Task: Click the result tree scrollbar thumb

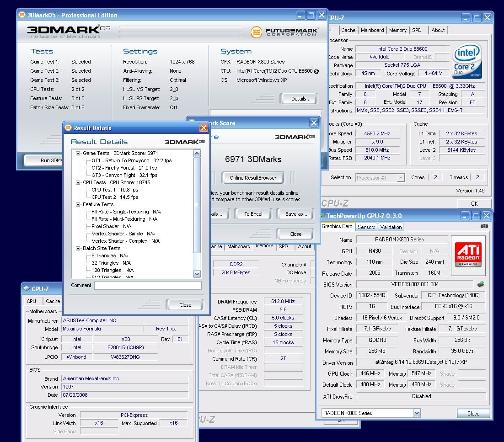Action: tap(197, 205)
